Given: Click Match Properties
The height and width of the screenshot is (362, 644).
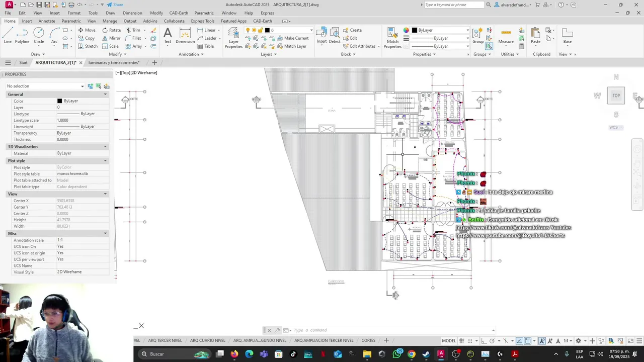Looking at the screenshot, I should coord(392,38).
